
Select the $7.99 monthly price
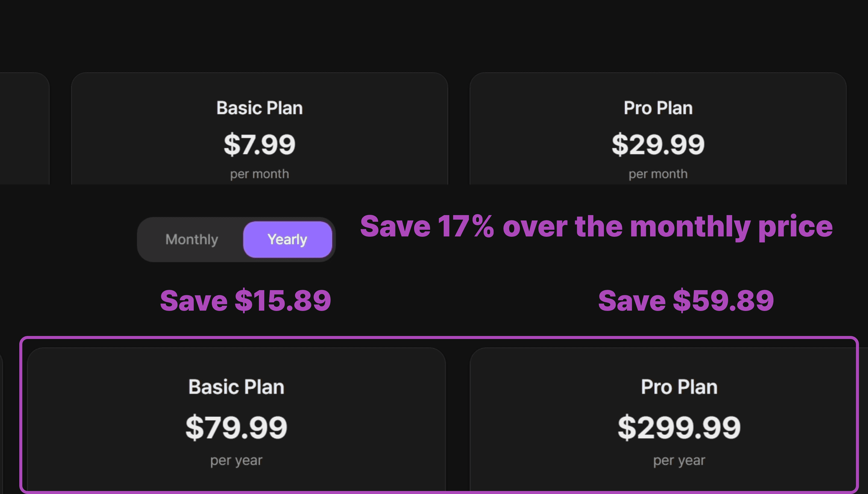coord(259,144)
